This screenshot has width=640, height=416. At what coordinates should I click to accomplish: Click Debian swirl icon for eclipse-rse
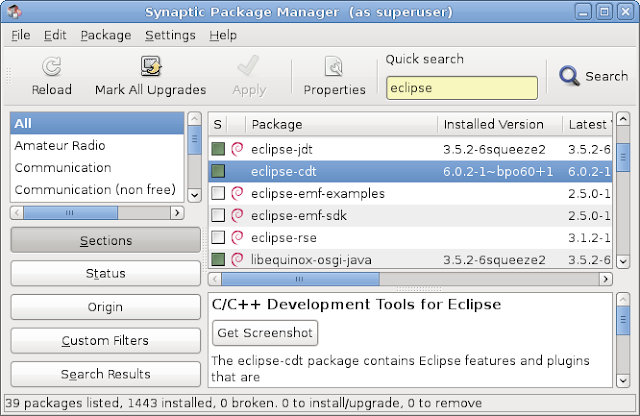(237, 237)
